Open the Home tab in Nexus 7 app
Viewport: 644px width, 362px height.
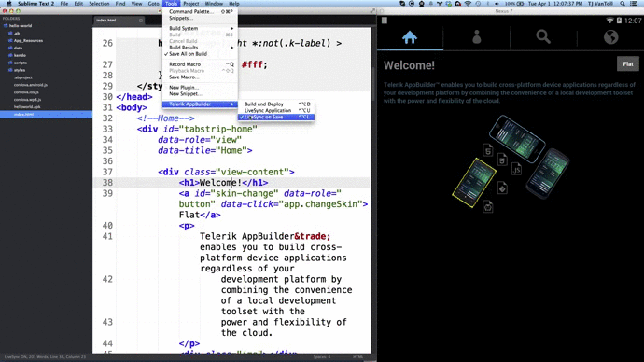click(x=410, y=37)
